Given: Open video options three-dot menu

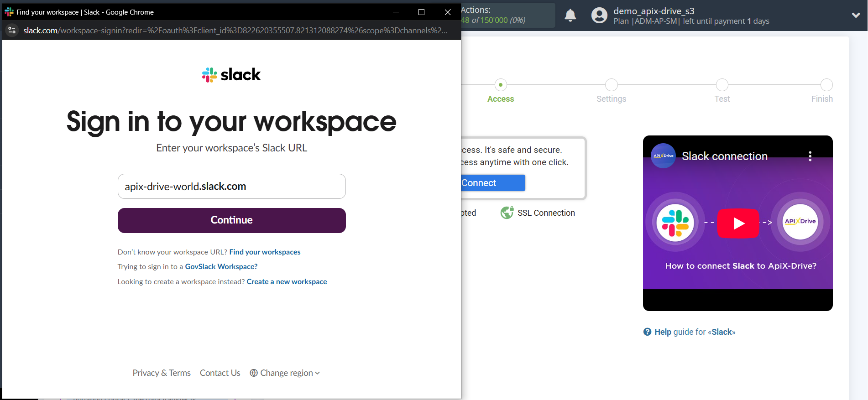Looking at the screenshot, I should pyautogui.click(x=810, y=156).
